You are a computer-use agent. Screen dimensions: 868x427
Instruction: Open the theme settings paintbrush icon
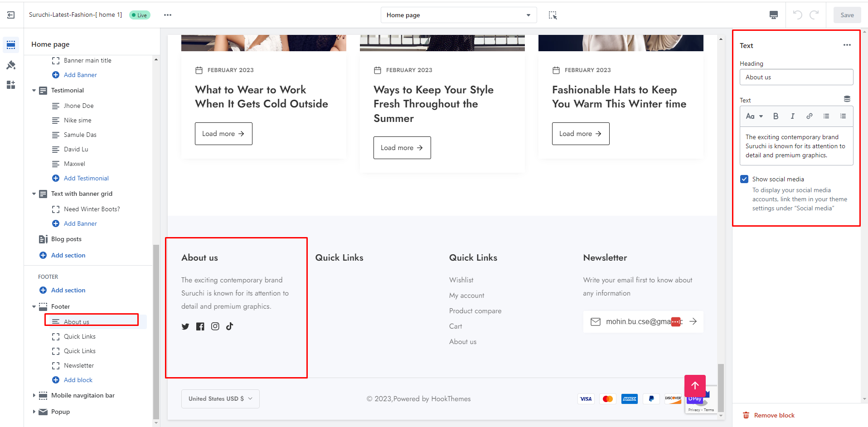tap(11, 65)
